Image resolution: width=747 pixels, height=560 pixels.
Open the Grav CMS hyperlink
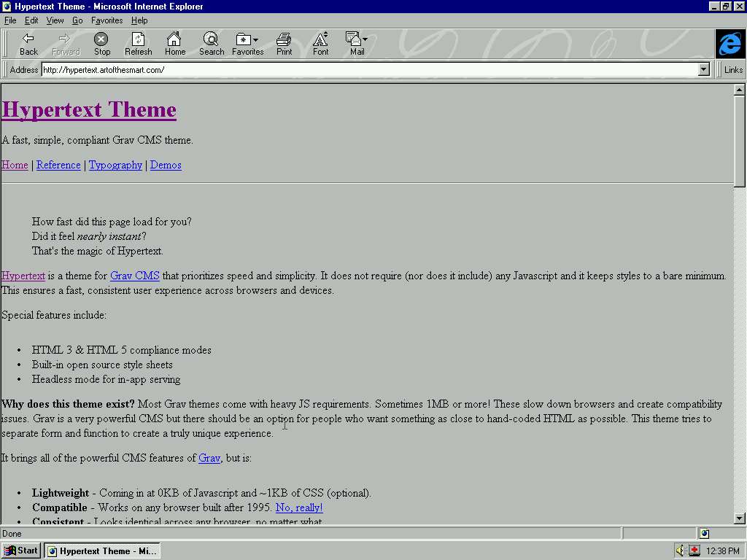tap(134, 276)
